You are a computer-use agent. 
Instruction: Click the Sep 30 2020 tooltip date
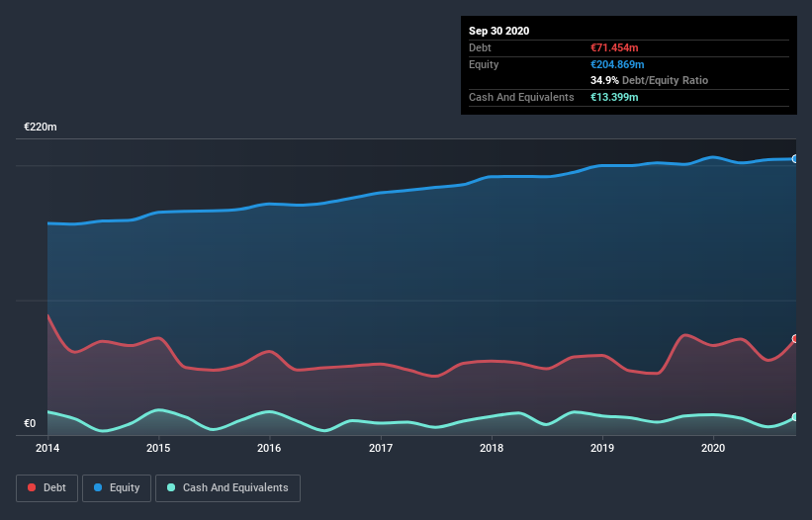click(498, 31)
